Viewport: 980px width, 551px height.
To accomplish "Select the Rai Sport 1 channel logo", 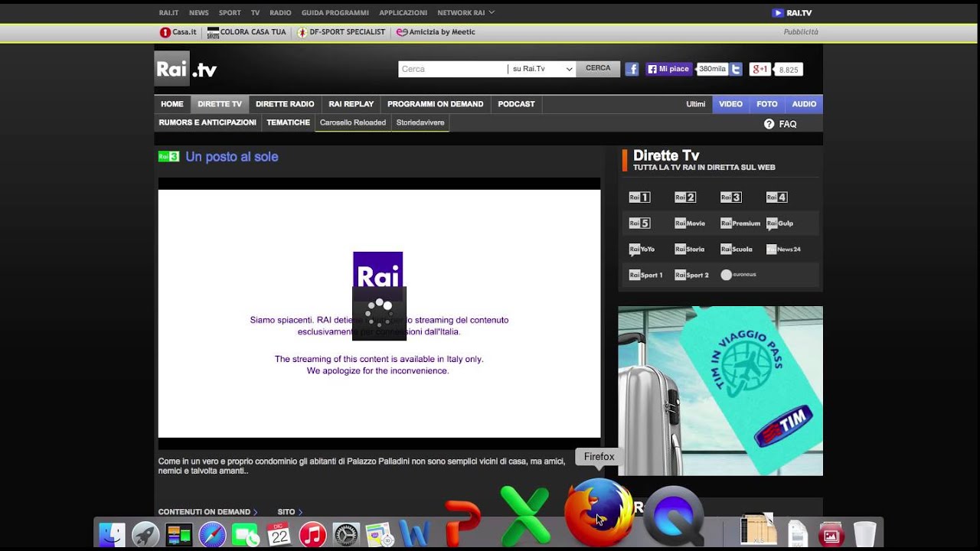I will point(645,275).
